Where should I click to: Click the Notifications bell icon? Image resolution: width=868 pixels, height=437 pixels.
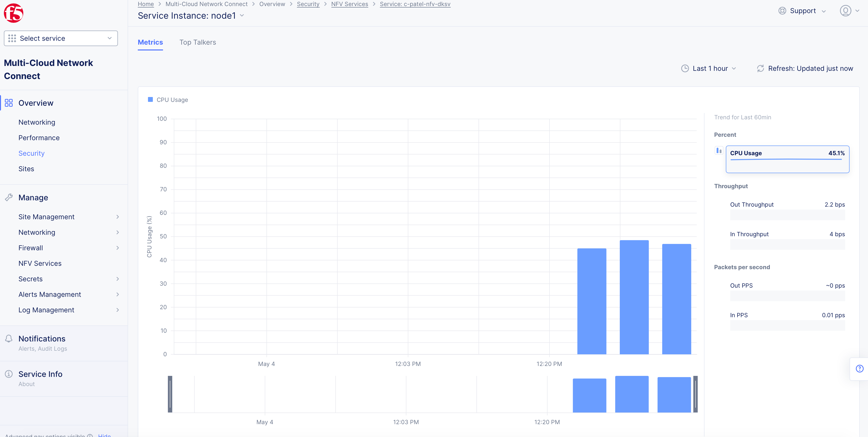9,338
